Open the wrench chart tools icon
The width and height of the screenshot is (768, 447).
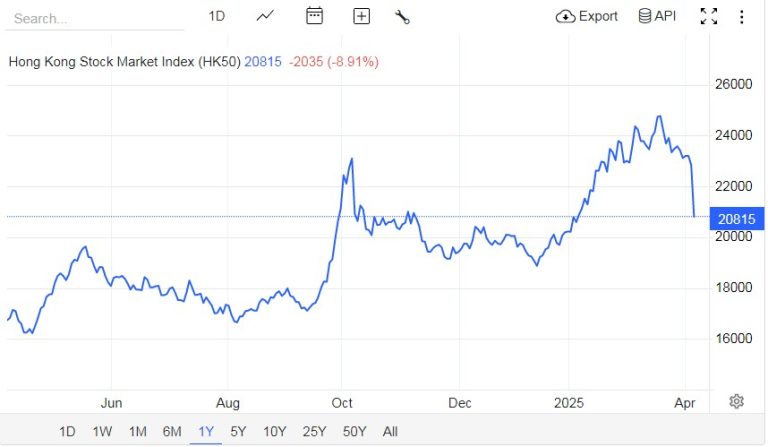(402, 17)
